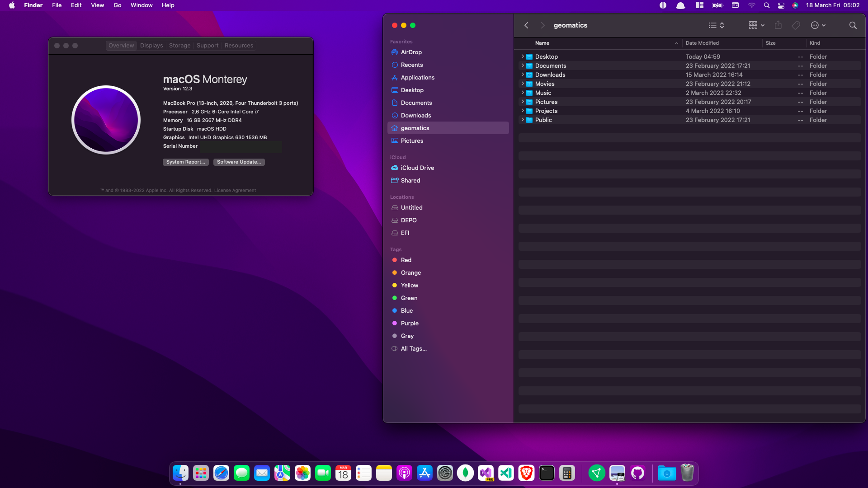Click the System Report button
868x488 pixels.
click(185, 162)
